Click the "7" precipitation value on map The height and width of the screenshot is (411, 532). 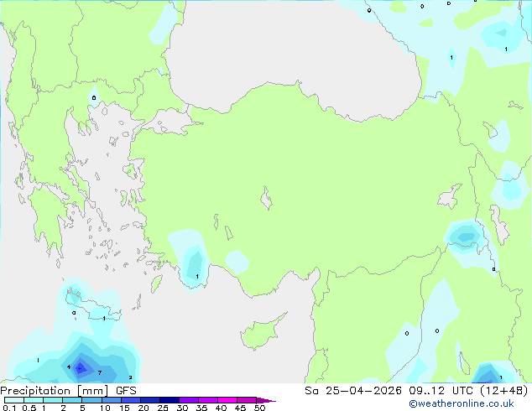point(99,372)
